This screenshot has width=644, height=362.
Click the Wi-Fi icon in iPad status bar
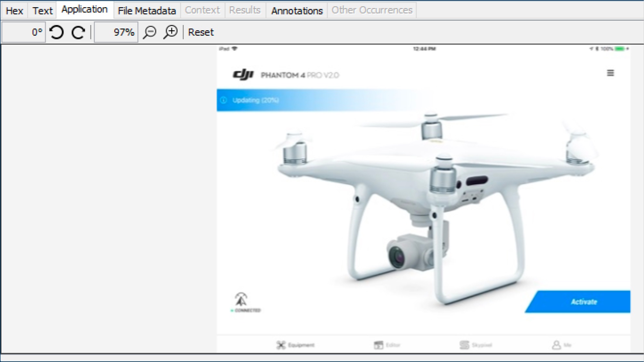click(x=235, y=49)
